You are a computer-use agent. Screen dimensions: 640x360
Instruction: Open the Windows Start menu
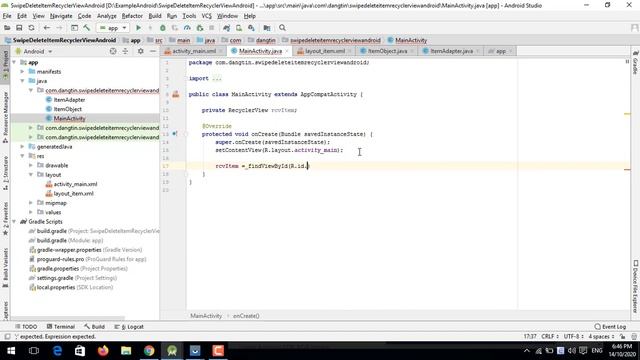pos(11,351)
